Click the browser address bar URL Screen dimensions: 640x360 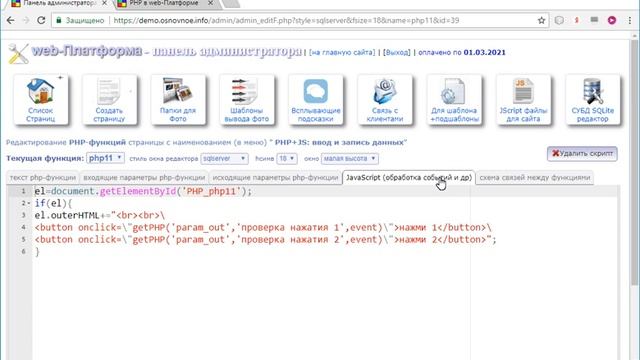click(x=287, y=20)
